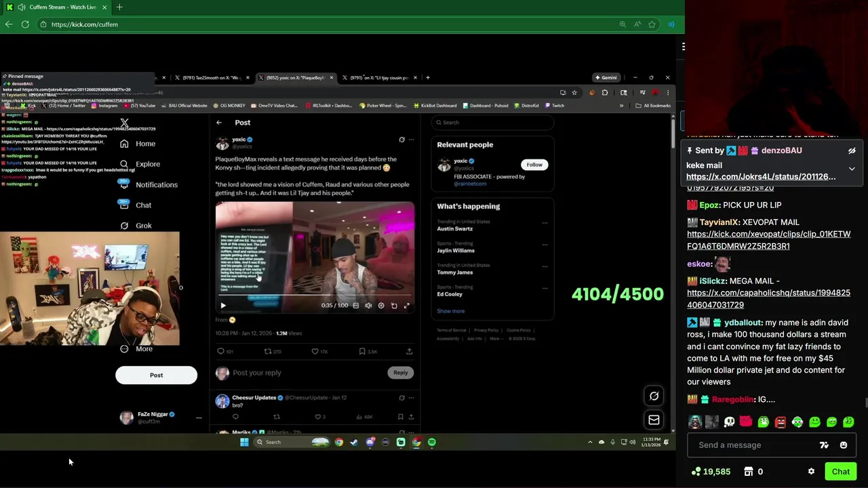The height and width of the screenshot is (488, 868).
Task: Open the Lil tjay cousin tab
Action: coord(380,77)
